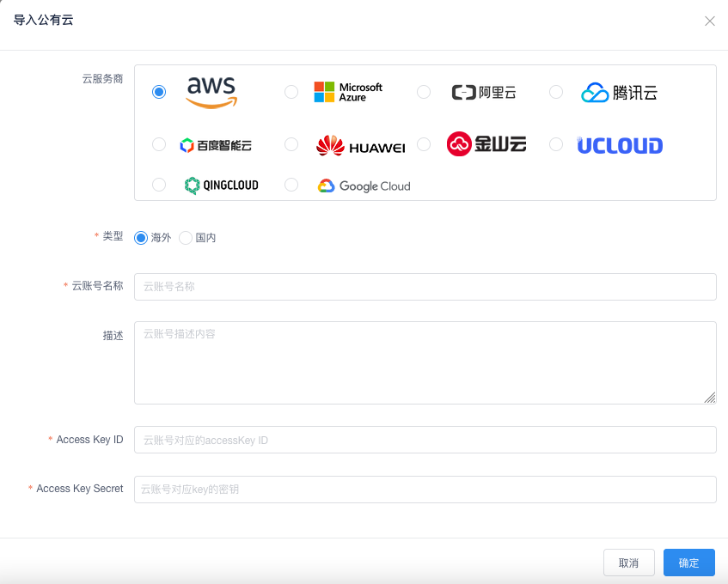The width and height of the screenshot is (728, 584).
Task: Click the QINGCLOUD provider icon
Action: pyautogui.click(x=222, y=184)
